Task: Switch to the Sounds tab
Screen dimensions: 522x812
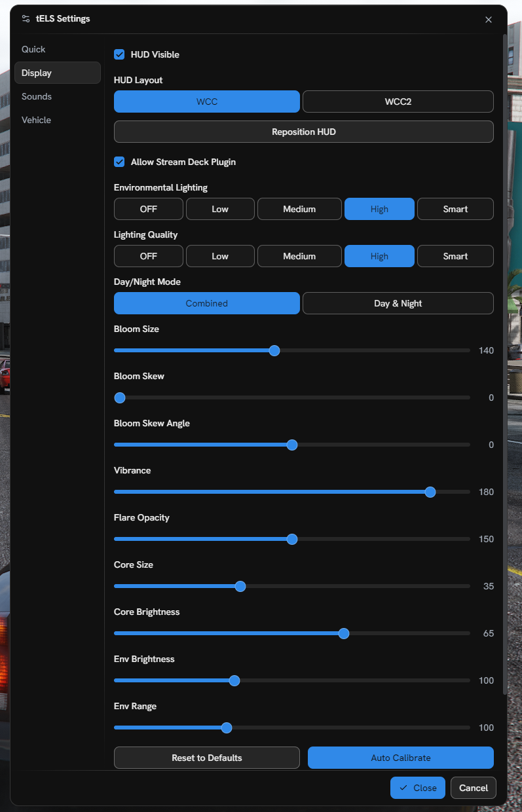Action: coord(58,96)
